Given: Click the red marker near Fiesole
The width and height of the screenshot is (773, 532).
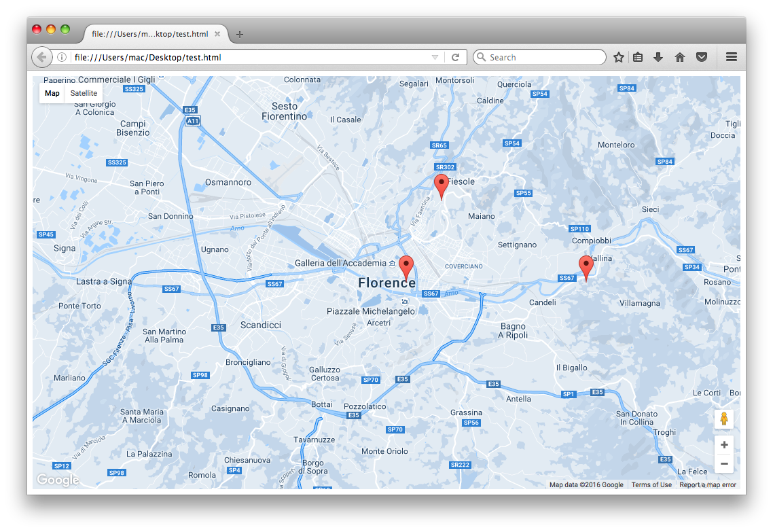Looking at the screenshot, I should 442,187.
